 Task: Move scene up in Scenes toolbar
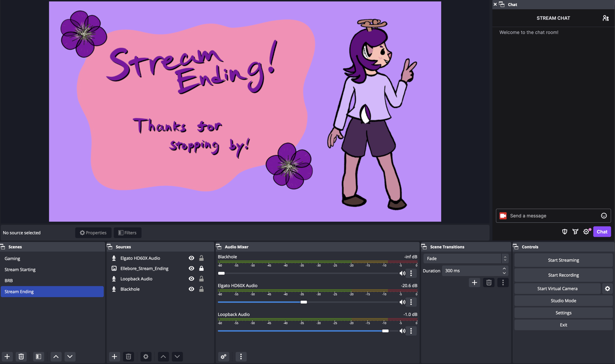(x=56, y=356)
